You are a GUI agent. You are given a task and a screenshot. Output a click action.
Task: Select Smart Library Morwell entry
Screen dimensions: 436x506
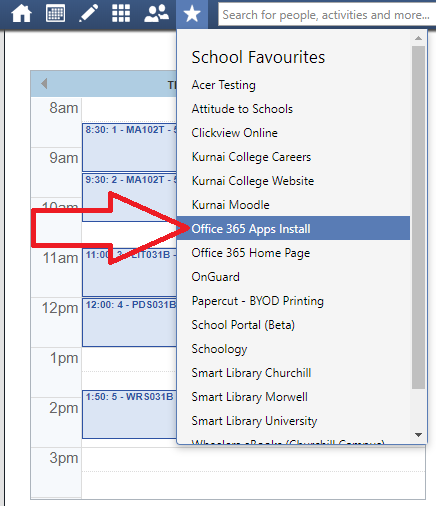pyautogui.click(x=249, y=397)
